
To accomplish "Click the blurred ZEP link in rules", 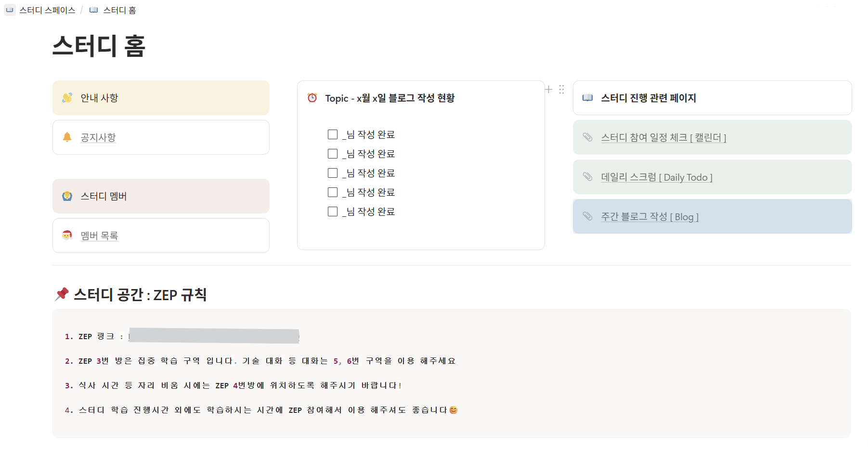I will [214, 336].
